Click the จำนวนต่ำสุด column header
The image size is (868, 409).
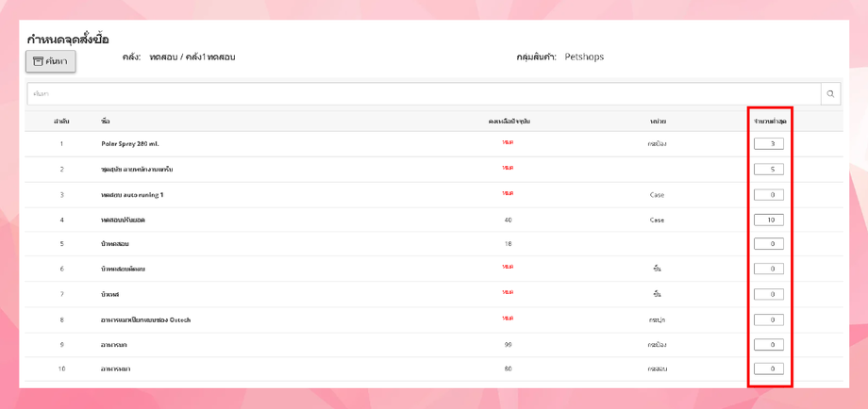click(x=770, y=122)
